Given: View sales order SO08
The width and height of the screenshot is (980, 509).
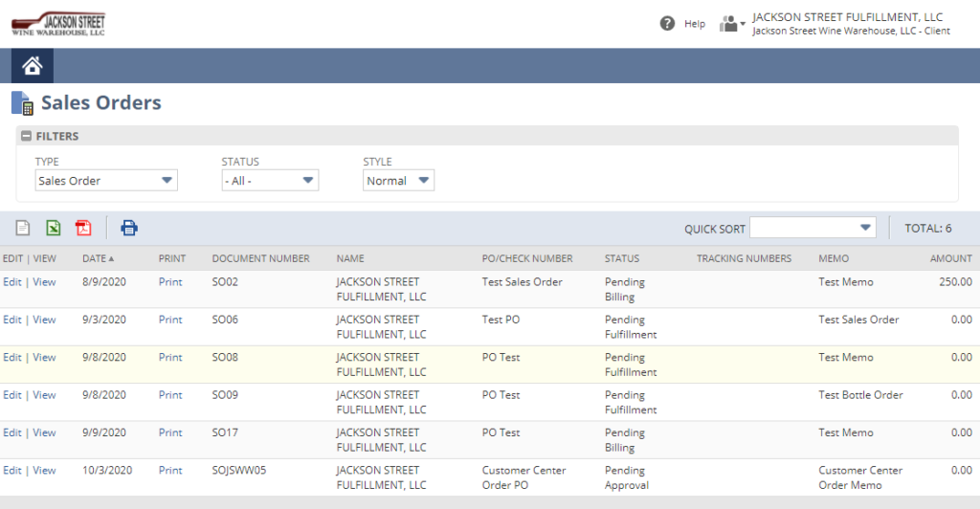Looking at the screenshot, I should click(x=44, y=357).
